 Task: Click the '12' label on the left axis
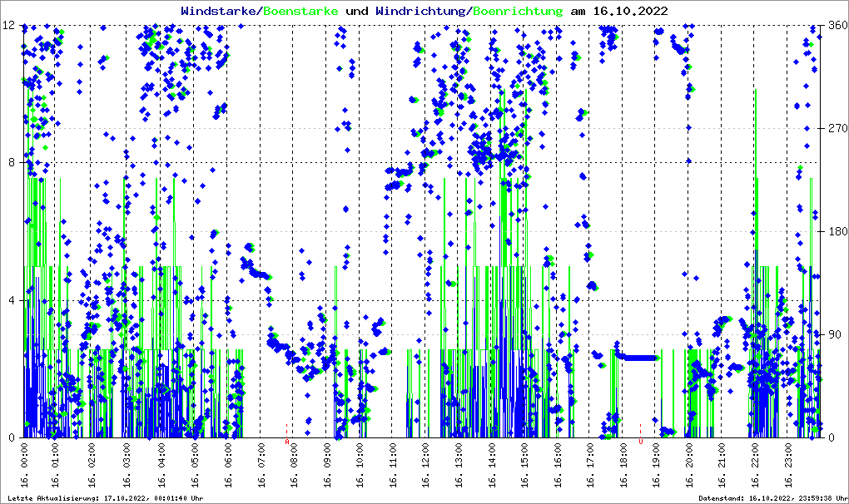pos(10,25)
